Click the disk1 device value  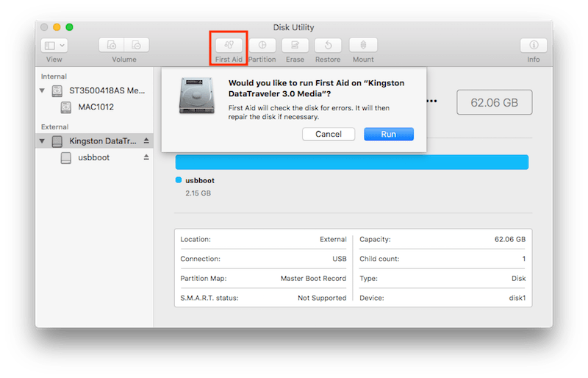[x=517, y=298]
